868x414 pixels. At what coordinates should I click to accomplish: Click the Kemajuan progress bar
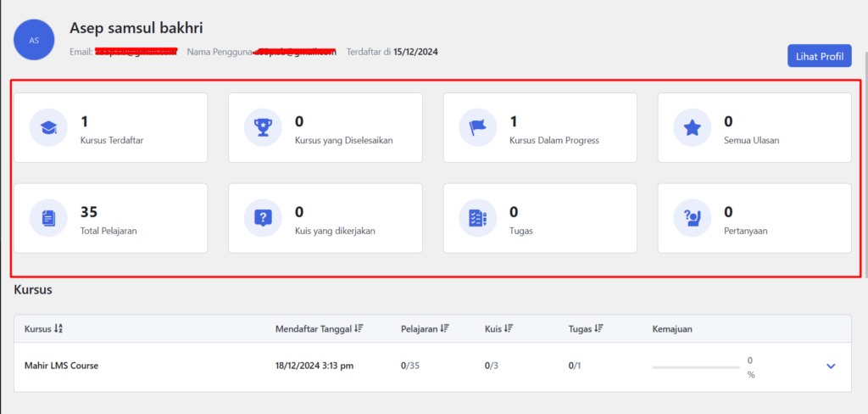coord(696,367)
